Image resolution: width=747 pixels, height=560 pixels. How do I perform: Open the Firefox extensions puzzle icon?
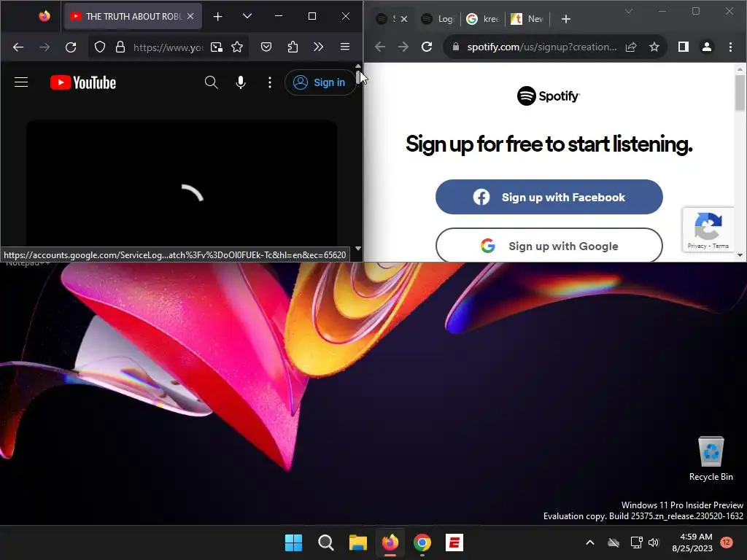point(293,47)
